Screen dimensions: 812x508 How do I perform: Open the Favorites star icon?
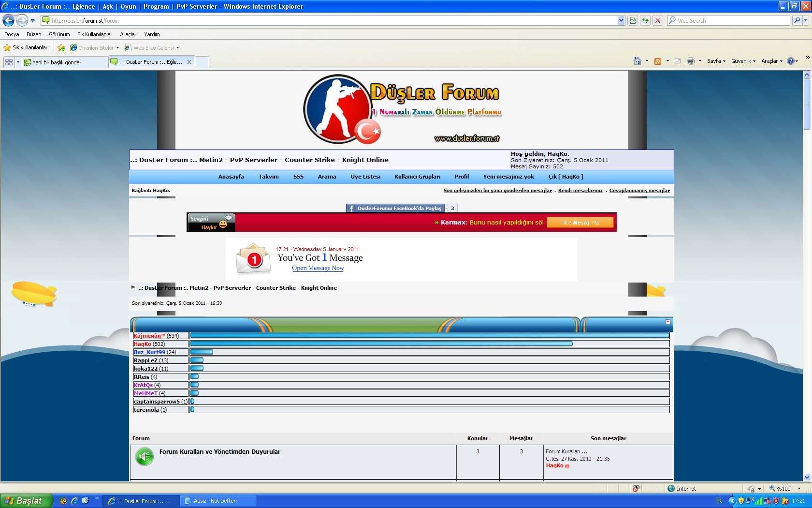[7, 47]
